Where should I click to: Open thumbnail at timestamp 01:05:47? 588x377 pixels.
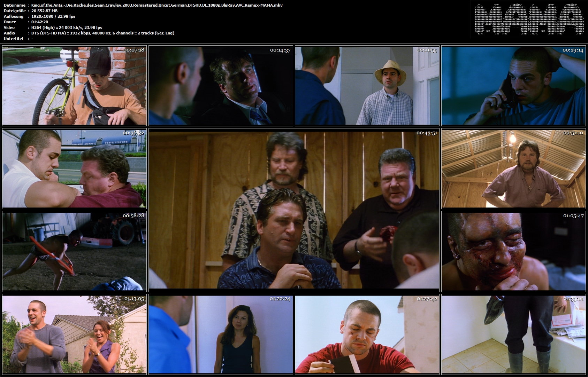[x=513, y=252]
